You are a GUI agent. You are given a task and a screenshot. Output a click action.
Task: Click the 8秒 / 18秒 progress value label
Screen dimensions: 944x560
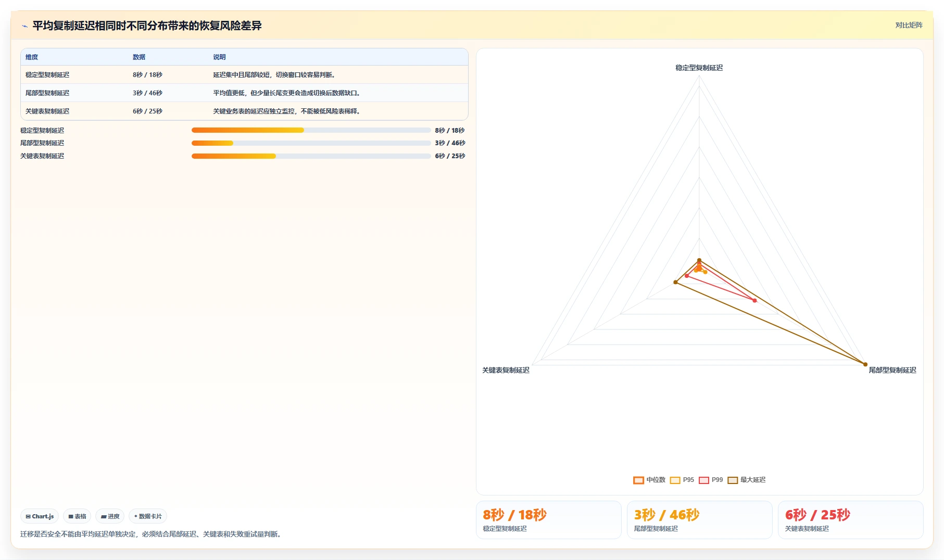coord(450,131)
